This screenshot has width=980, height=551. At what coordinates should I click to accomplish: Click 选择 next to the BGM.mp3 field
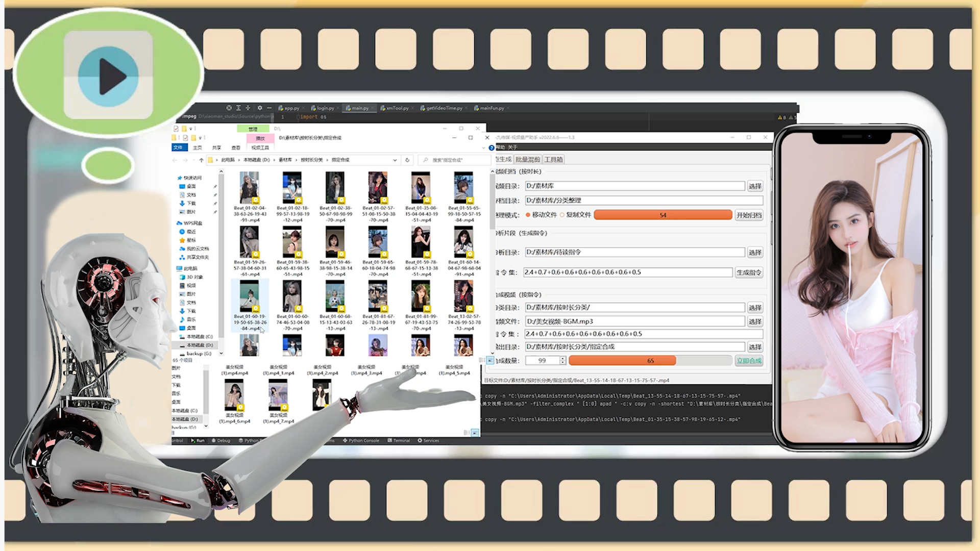(x=755, y=321)
